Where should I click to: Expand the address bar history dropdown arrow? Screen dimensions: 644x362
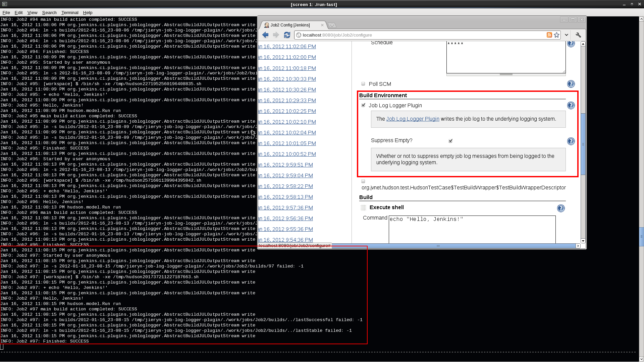(567, 35)
